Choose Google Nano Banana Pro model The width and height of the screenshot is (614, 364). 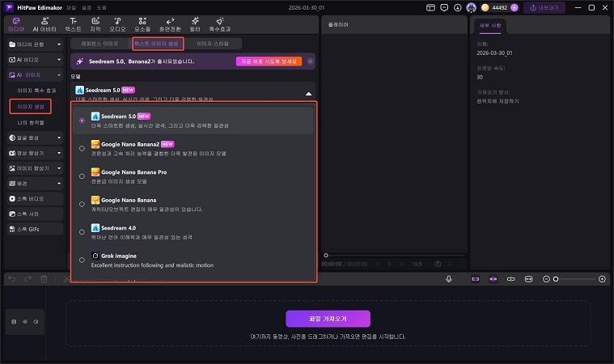193,176
